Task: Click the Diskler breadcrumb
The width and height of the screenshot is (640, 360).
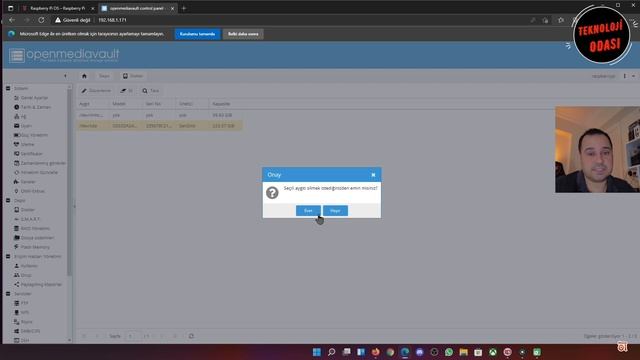Action: pyautogui.click(x=133, y=76)
